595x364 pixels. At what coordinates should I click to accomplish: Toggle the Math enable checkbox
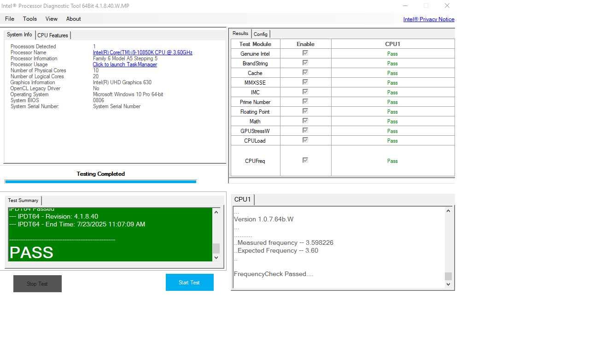305,121
